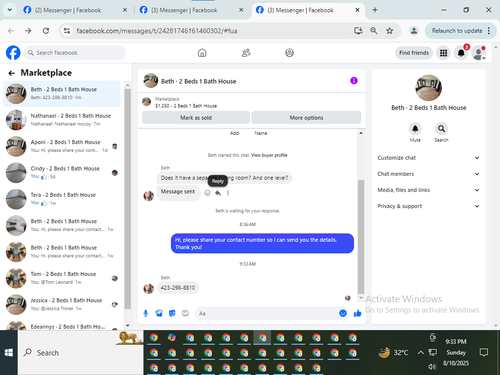Open the Windows Start button

[9, 353]
